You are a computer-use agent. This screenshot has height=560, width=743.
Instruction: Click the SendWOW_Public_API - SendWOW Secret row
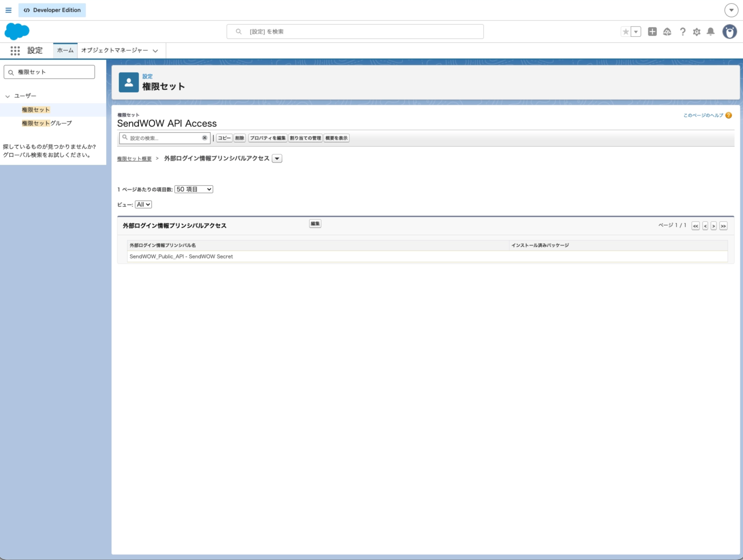click(x=427, y=257)
